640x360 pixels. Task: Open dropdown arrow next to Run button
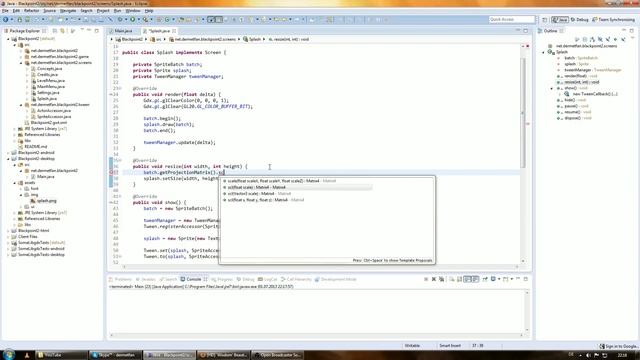pyautogui.click(x=139, y=19)
